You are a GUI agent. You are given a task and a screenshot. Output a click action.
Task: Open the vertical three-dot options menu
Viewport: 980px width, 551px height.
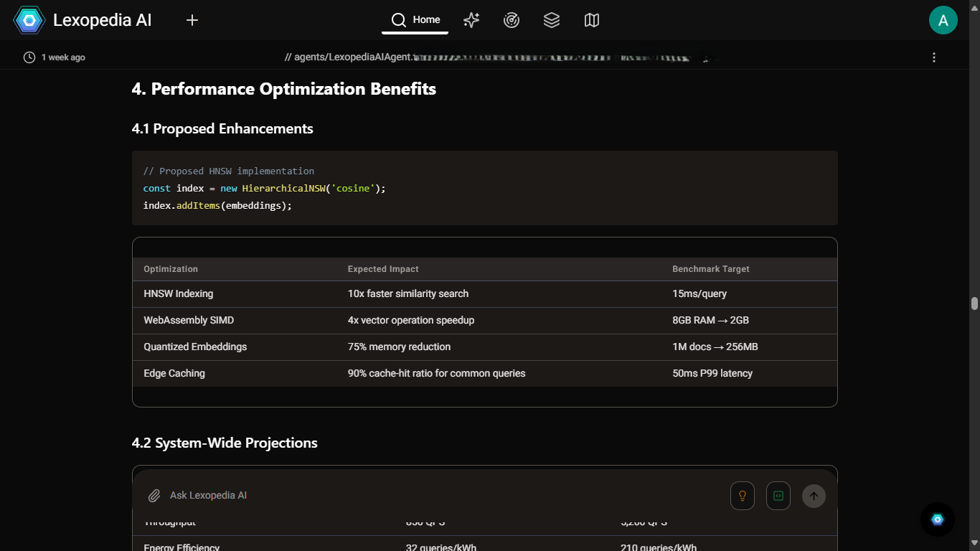[933, 57]
